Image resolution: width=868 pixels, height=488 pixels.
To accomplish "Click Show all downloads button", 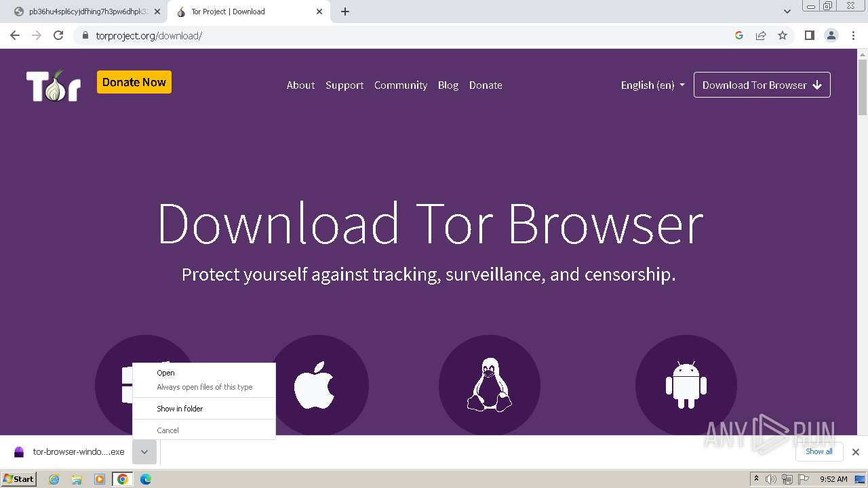I will (x=819, y=451).
